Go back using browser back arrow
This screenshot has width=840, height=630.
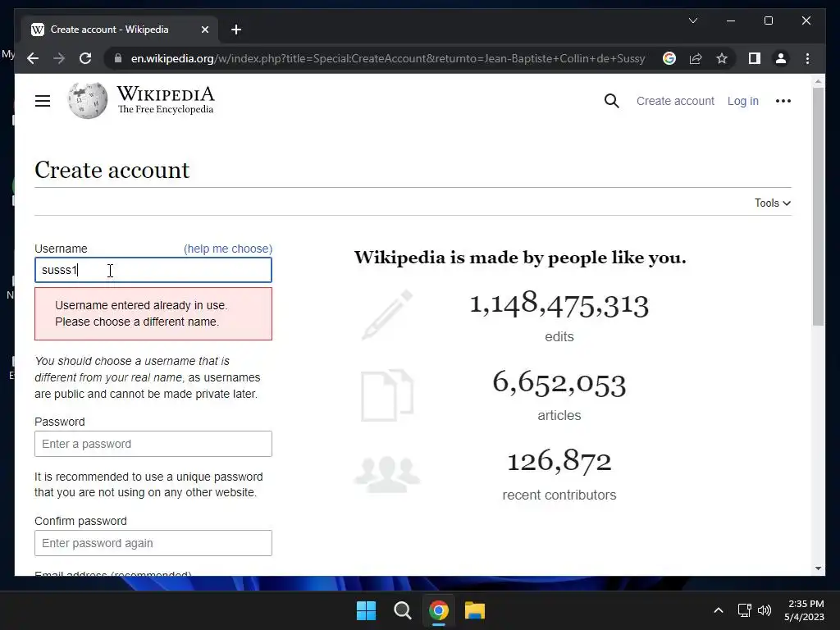[x=33, y=58]
